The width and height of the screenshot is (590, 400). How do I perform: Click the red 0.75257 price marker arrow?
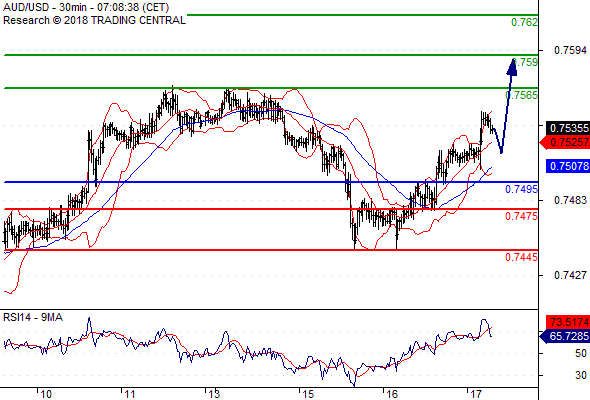(564, 143)
